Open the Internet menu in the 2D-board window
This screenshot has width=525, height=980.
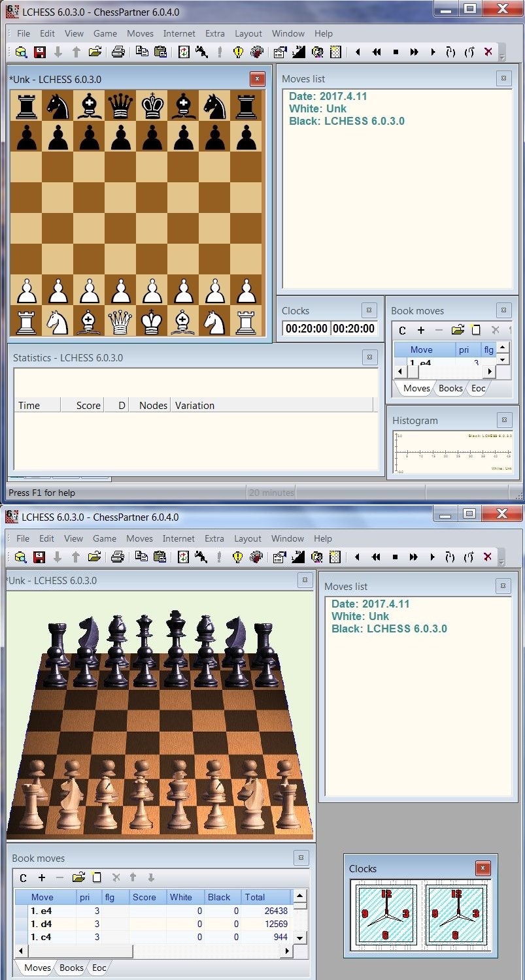coord(179,33)
